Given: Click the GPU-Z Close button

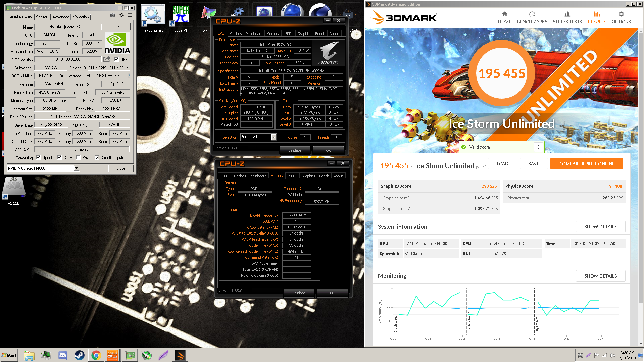Looking at the screenshot, I should [x=121, y=168].
